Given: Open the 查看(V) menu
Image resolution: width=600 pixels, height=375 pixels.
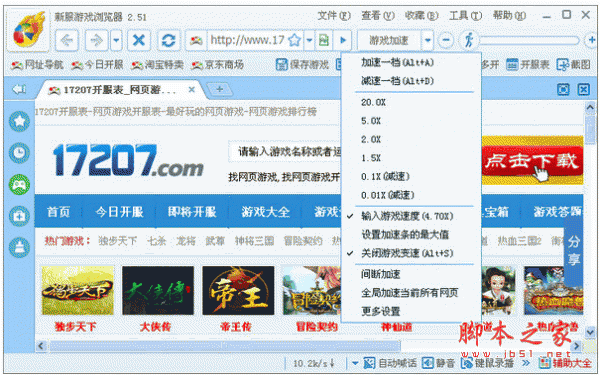Looking at the screenshot, I should [378, 16].
